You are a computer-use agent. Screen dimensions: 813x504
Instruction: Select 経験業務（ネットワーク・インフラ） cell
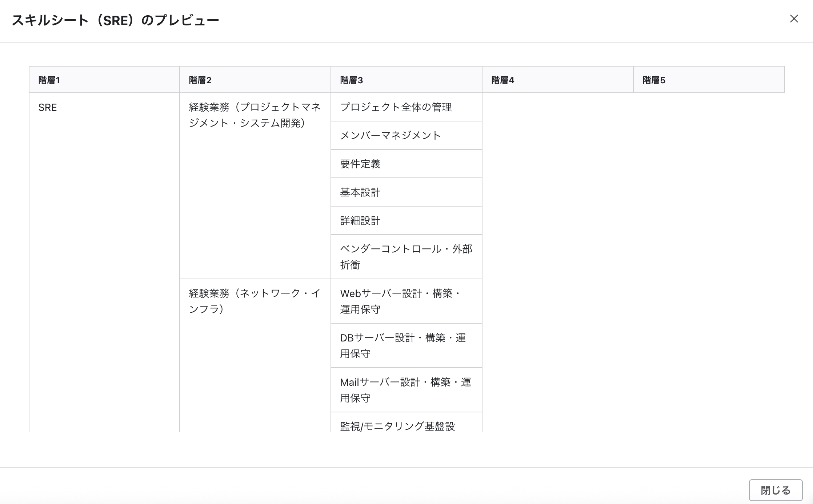coord(255,301)
